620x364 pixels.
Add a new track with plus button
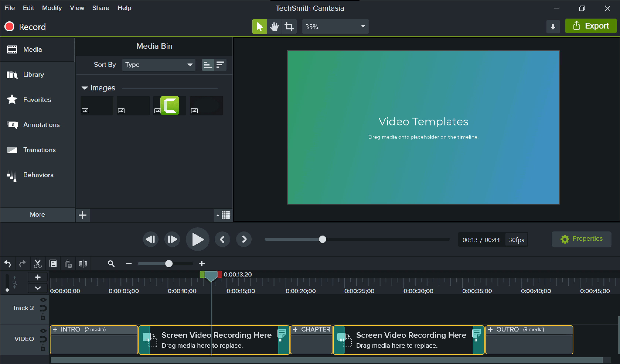(38, 277)
